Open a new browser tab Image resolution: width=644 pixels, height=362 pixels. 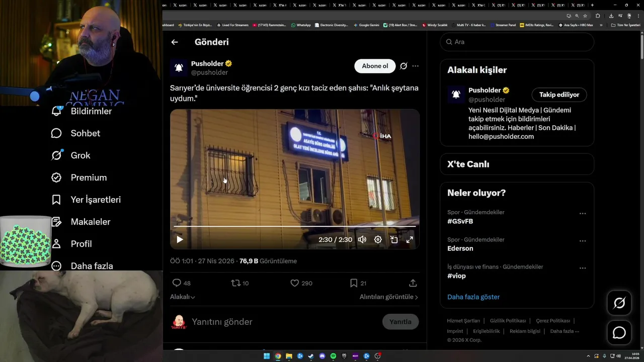click(592, 5)
